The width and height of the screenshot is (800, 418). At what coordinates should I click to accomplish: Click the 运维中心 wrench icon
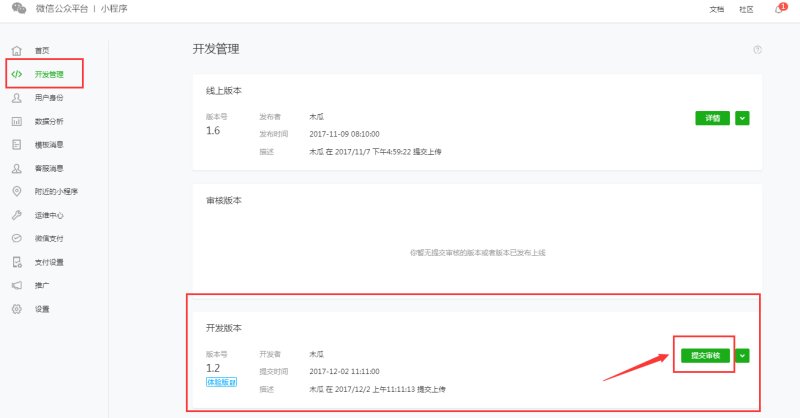click(x=17, y=215)
